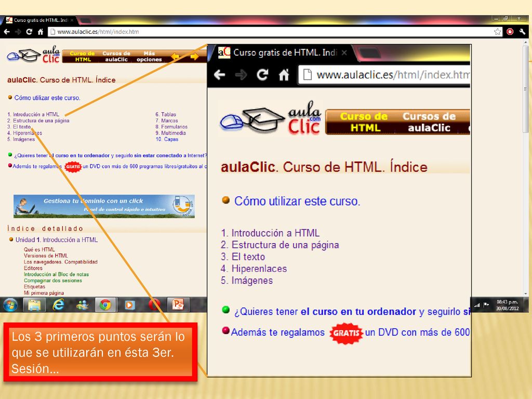Open Los navegadores. Compatibilidad topic
The image size is (532, 399).
(60, 262)
